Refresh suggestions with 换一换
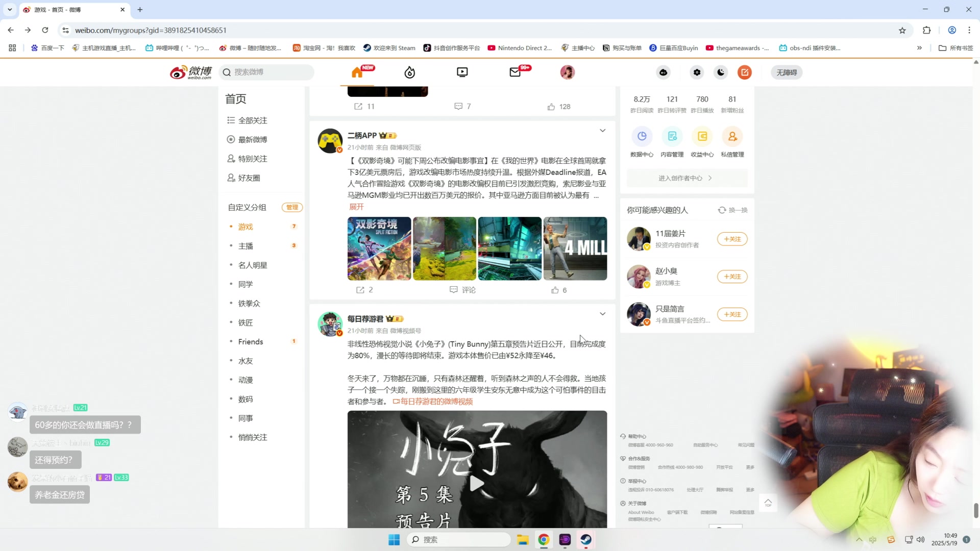 coord(732,210)
